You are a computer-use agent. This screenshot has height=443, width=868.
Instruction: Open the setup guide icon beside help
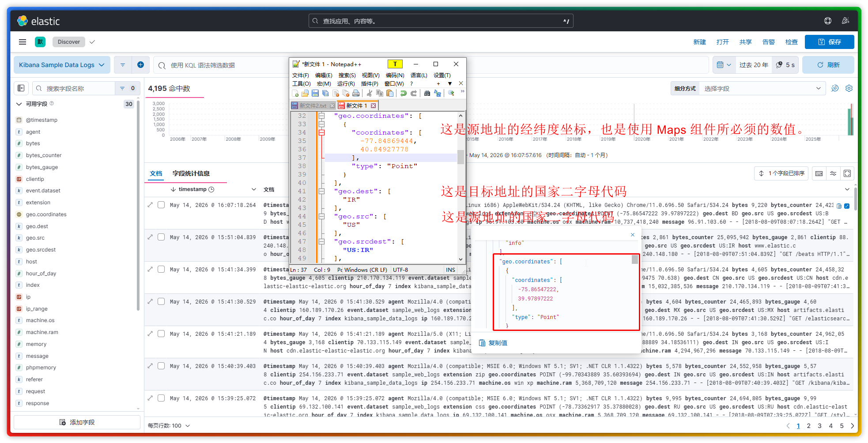click(845, 21)
